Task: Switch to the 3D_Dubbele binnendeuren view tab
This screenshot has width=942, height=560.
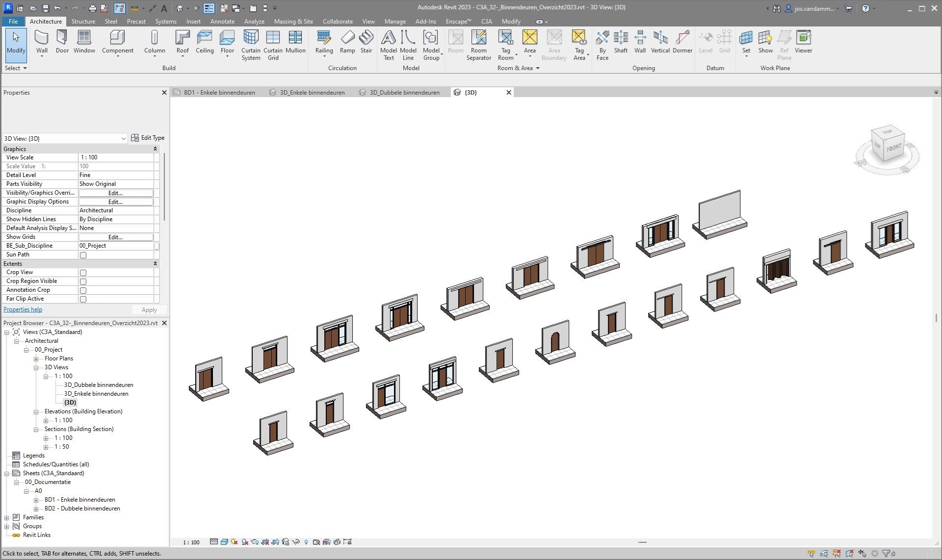Action: 404,93
